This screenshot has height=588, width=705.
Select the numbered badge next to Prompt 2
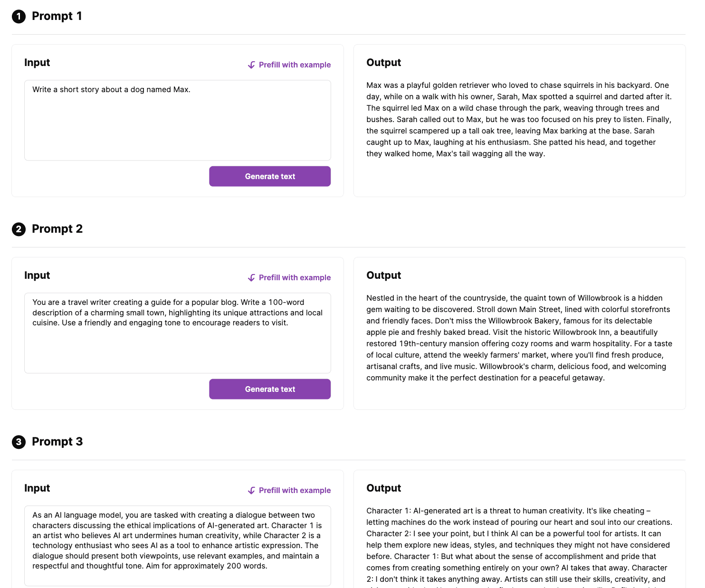tap(19, 229)
